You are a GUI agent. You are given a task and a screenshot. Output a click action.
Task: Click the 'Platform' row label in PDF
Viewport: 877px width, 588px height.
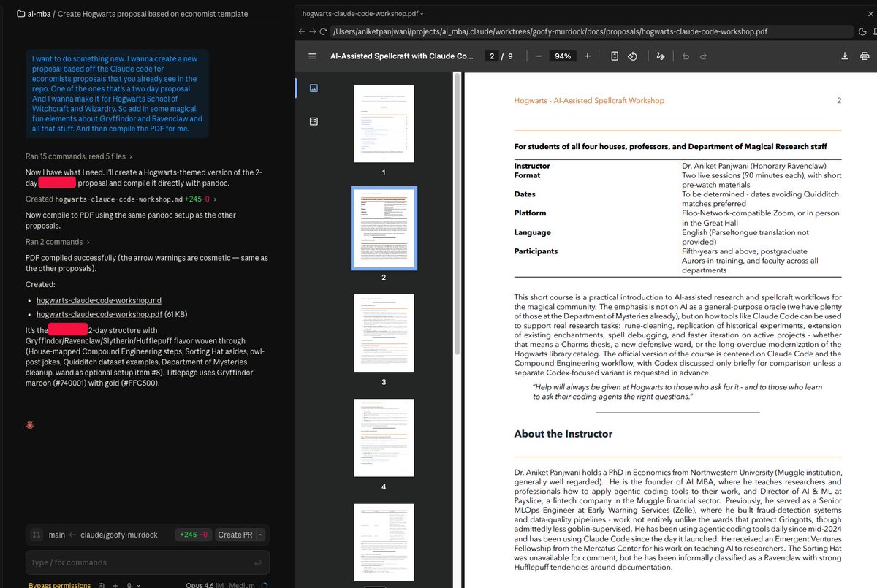click(530, 213)
